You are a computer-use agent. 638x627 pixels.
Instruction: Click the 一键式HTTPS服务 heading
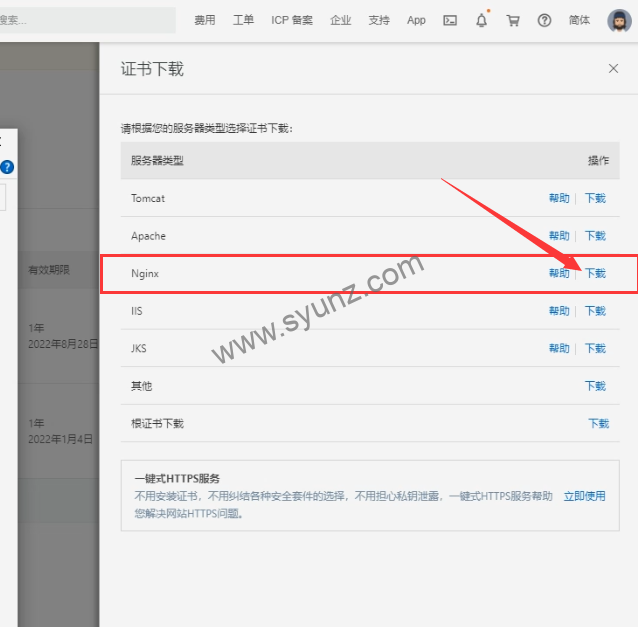[x=177, y=478]
